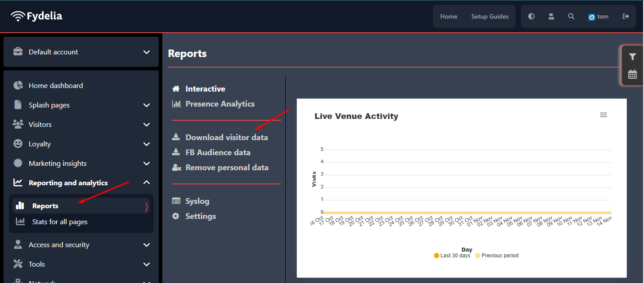
Task: Click the logout icon next to tom
Action: 626,16
